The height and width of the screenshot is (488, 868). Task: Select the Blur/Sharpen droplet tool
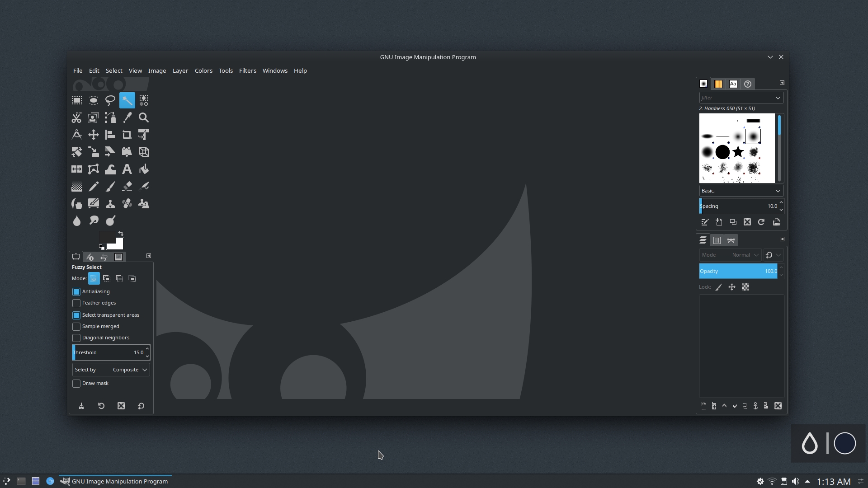(x=77, y=221)
